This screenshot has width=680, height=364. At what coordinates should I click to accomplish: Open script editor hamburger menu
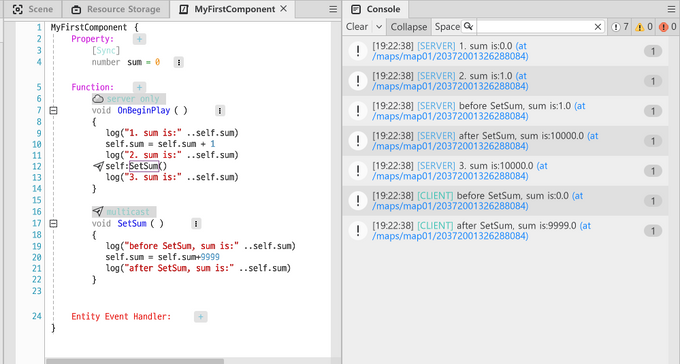[x=333, y=9]
